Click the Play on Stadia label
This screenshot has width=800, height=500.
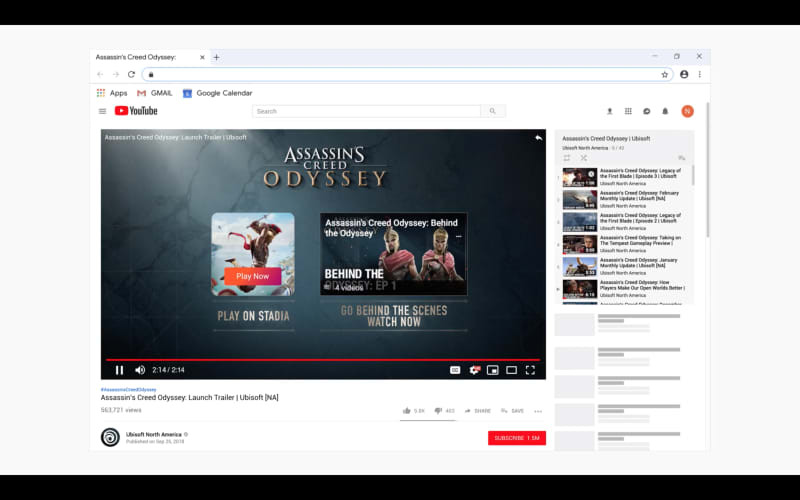pyautogui.click(x=253, y=316)
